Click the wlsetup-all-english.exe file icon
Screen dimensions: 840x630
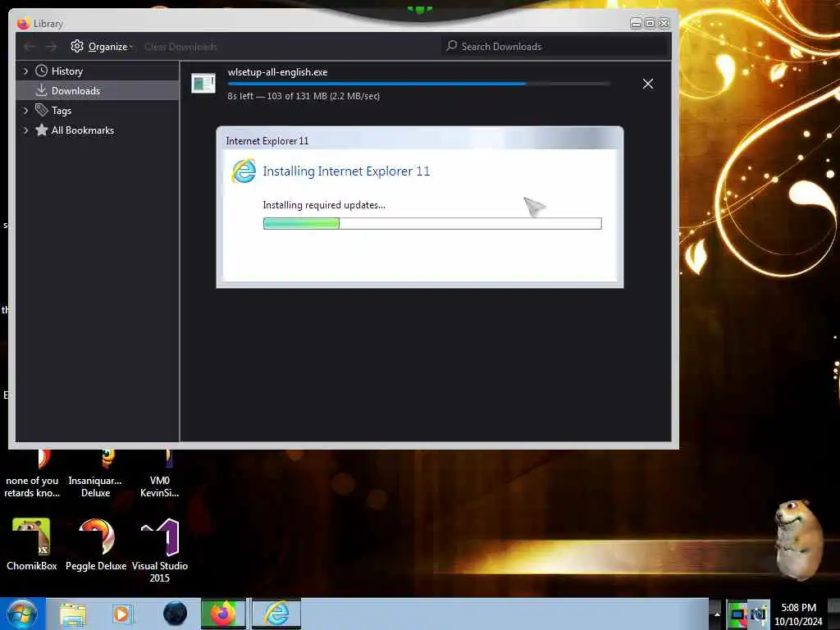click(203, 83)
